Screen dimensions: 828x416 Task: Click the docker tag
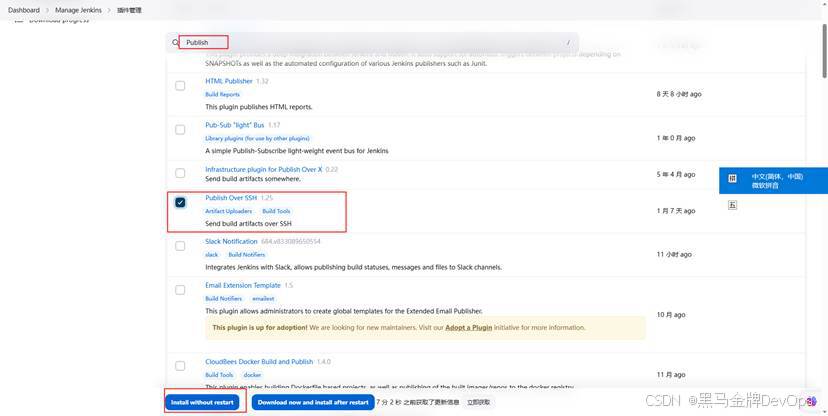252,375
